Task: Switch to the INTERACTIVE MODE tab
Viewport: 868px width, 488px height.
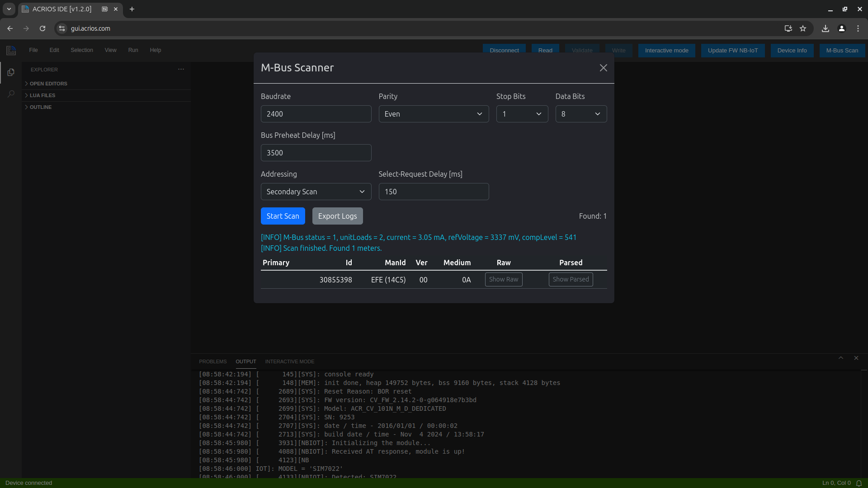Action: pos(290,361)
